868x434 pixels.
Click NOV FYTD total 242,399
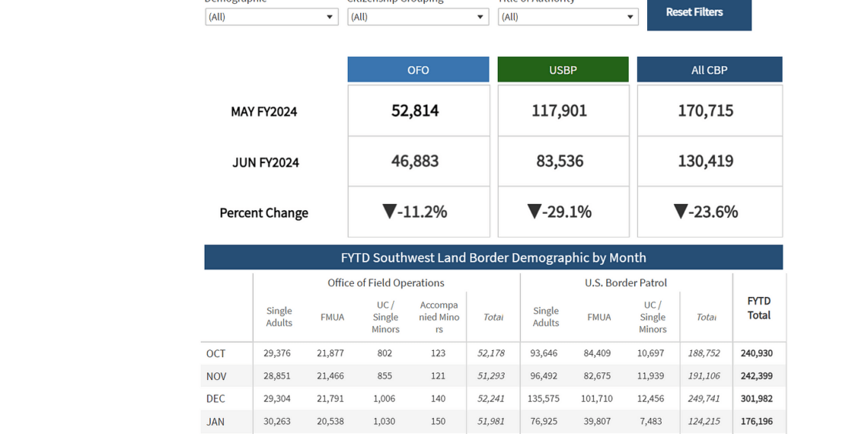[x=757, y=376]
